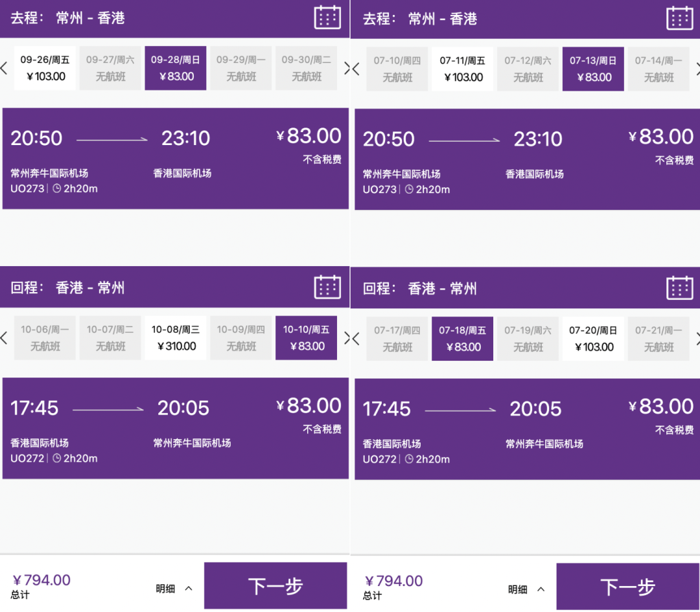Click previous-dates arrow beside 10-06/周一
This screenshot has height=612, width=700.
[4, 338]
